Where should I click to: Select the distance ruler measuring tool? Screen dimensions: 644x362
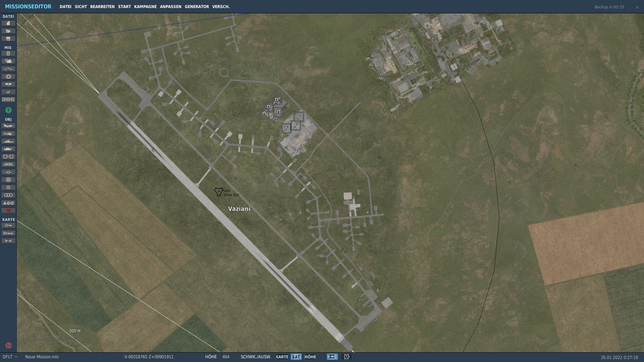tap(8, 241)
